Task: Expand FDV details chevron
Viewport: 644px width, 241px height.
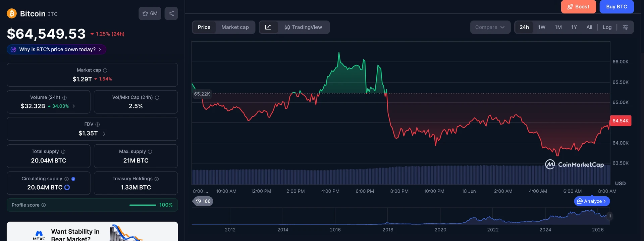Action: tap(104, 134)
